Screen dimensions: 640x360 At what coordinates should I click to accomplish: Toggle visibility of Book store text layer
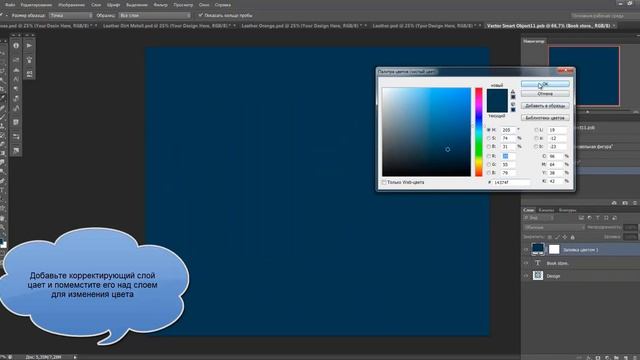tap(526, 263)
